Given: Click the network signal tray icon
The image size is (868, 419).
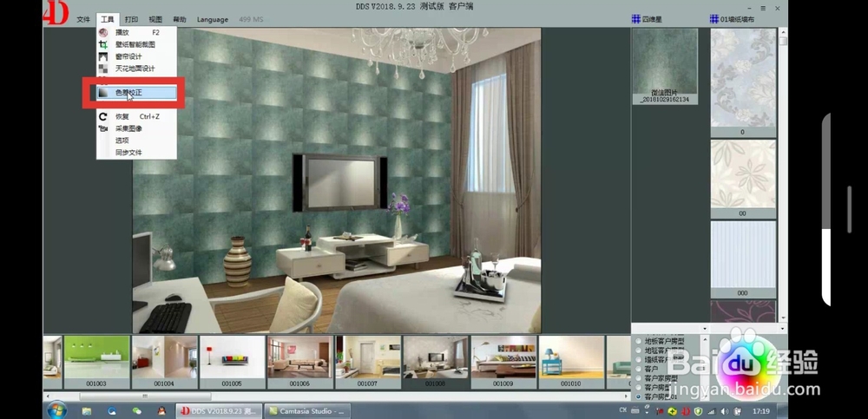Looking at the screenshot, I should [x=712, y=411].
